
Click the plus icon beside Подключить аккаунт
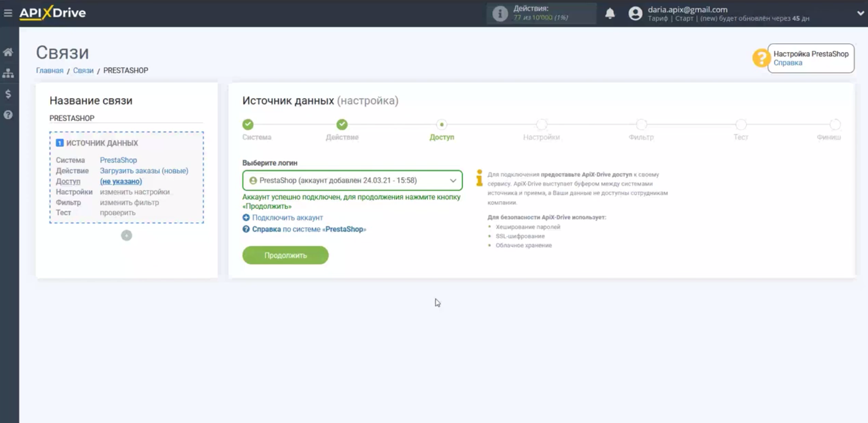(x=246, y=218)
